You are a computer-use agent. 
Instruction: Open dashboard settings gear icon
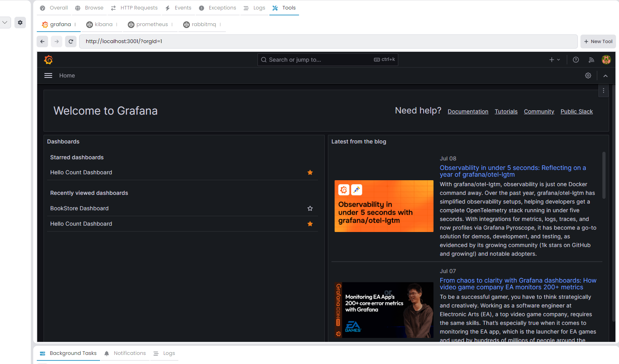click(588, 75)
